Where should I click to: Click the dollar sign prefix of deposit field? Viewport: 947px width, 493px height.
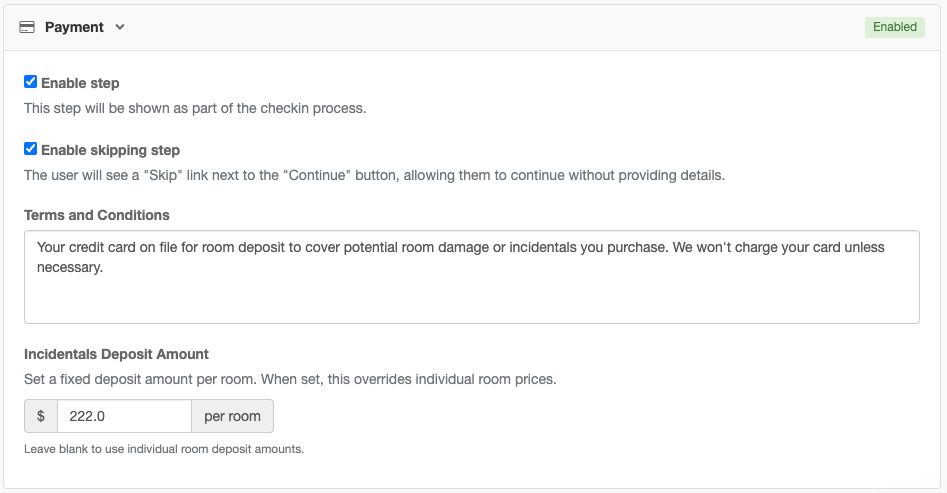[x=41, y=416]
